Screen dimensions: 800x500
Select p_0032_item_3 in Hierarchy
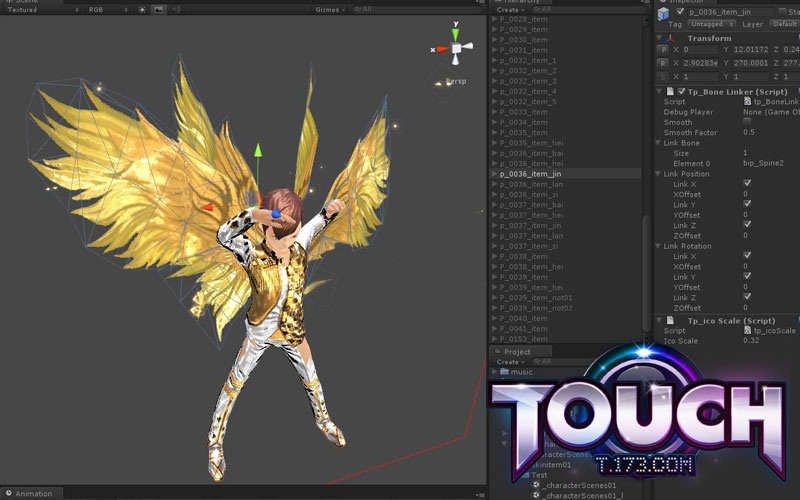(x=565, y=81)
